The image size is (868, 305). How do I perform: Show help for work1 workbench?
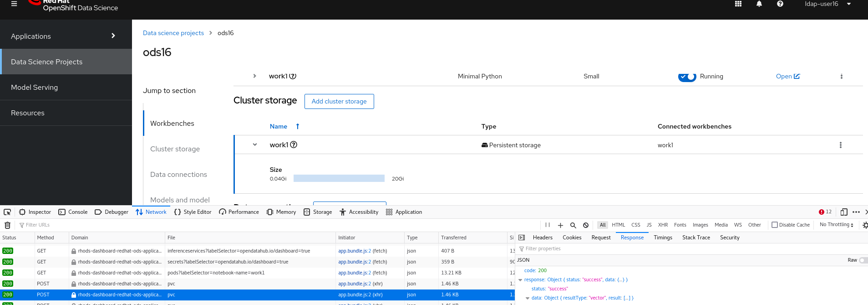click(x=293, y=76)
